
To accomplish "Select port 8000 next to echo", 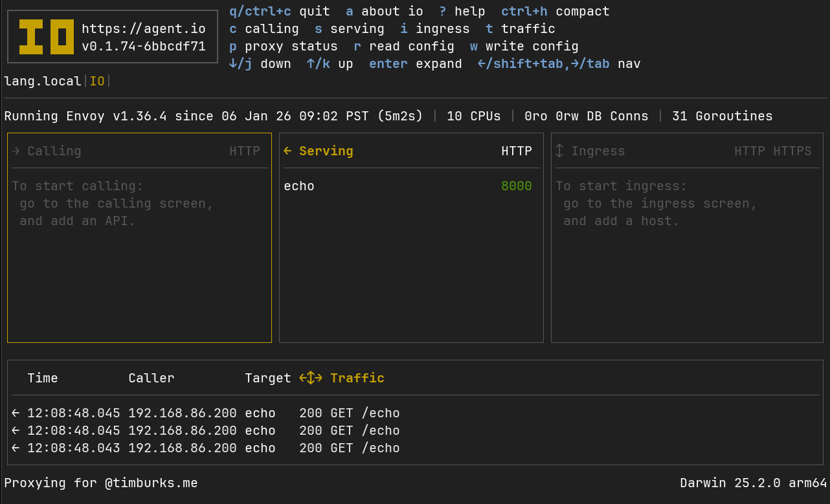I will (x=516, y=186).
